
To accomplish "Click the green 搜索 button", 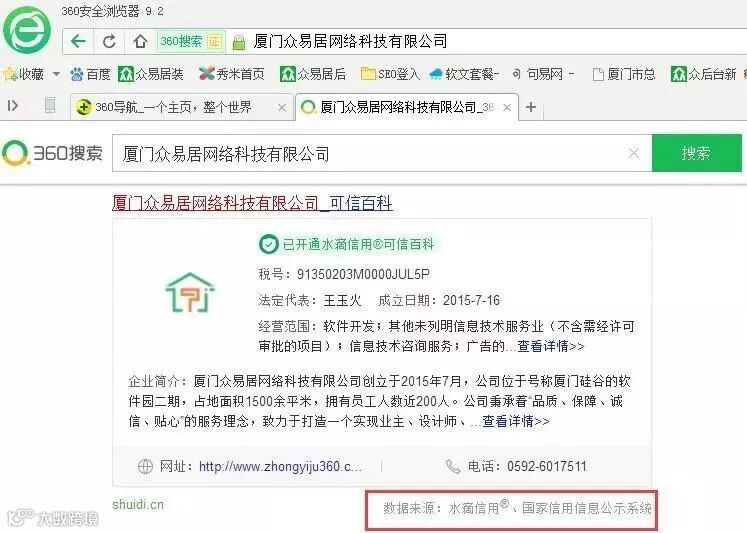I will point(697,153).
